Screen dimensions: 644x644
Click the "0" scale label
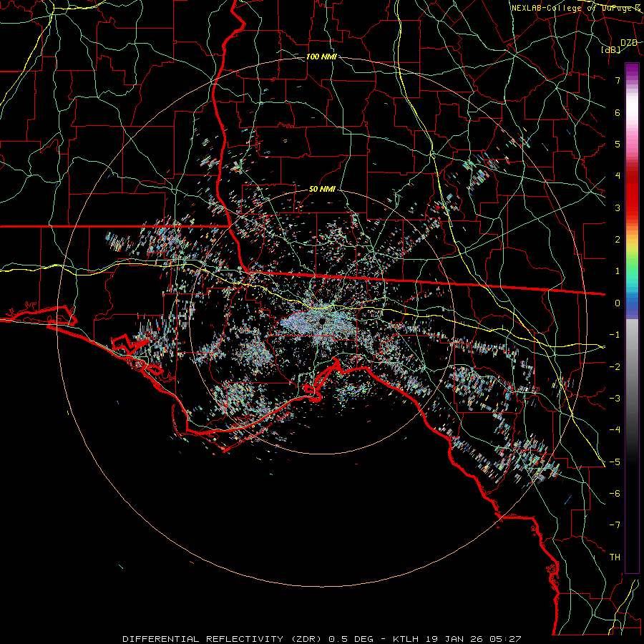[x=618, y=303]
